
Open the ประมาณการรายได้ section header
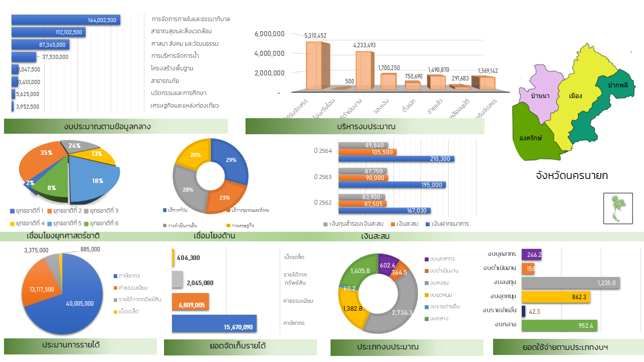pos(80,346)
